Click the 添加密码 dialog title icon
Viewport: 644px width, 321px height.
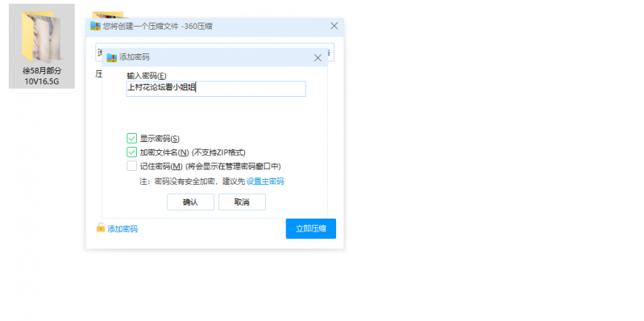(112, 57)
